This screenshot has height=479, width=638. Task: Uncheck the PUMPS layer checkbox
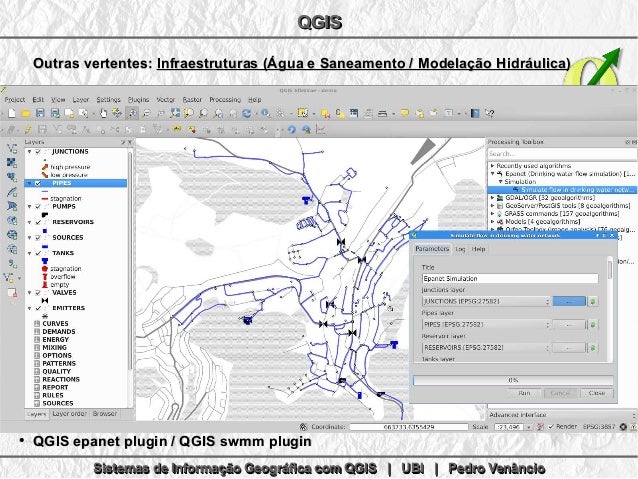point(37,206)
